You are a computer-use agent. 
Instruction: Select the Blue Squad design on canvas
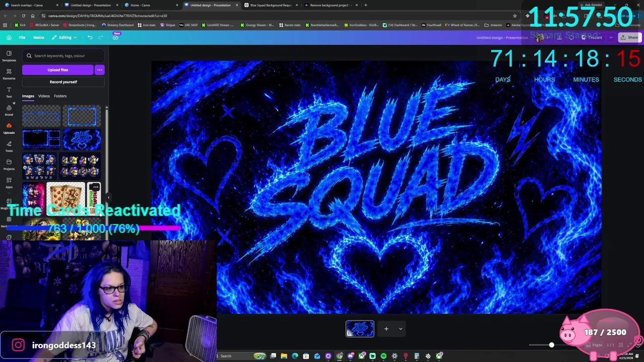point(376,187)
